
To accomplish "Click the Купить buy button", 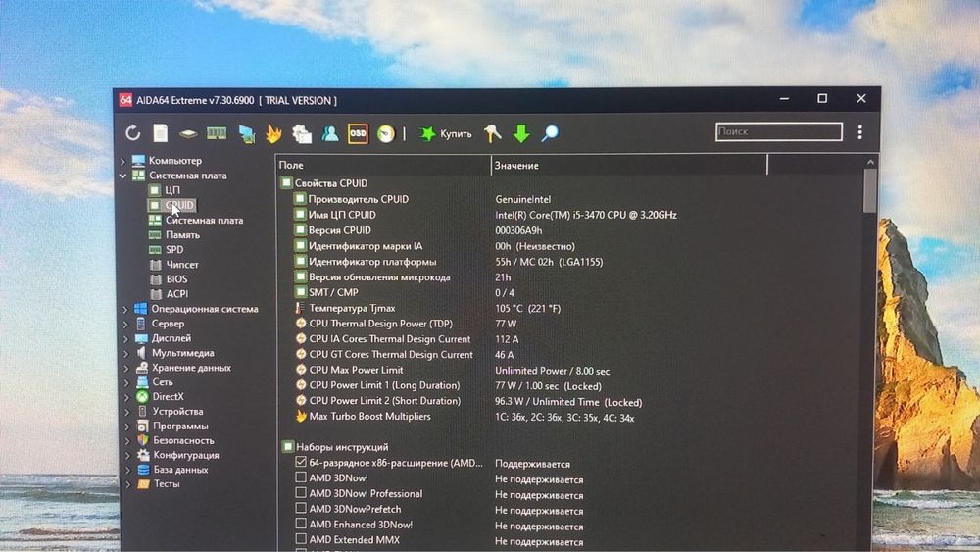I will (x=446, y=133).
